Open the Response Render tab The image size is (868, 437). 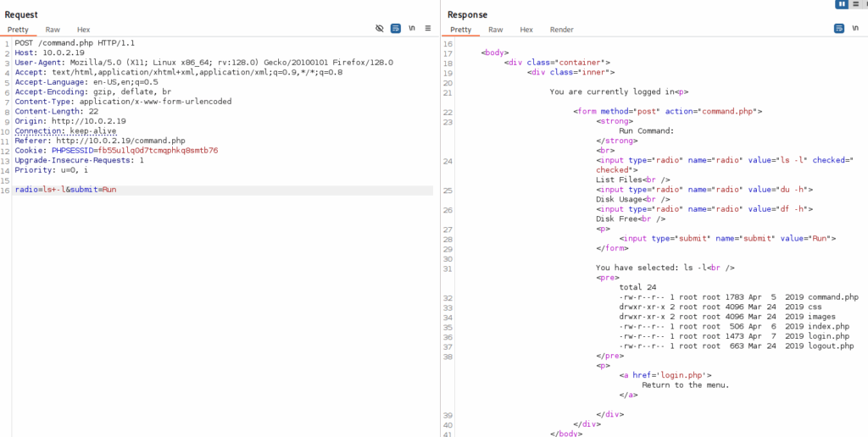[x=561, y=30]
